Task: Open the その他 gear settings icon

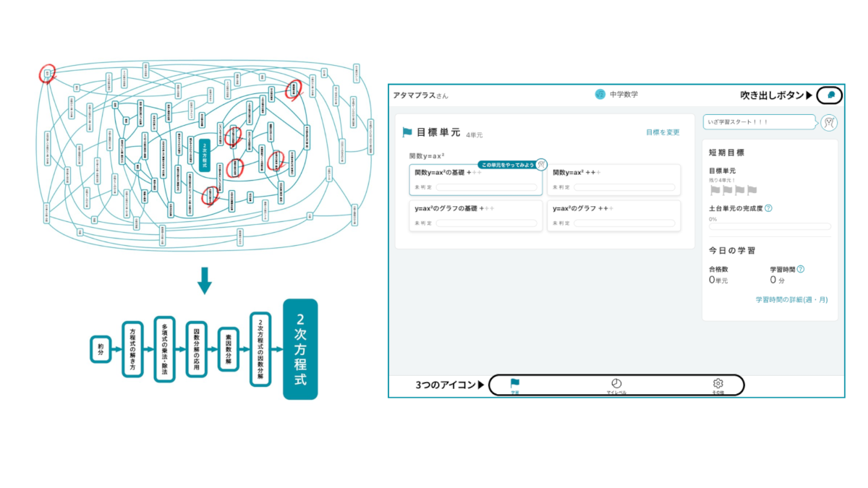Action: 718,384
